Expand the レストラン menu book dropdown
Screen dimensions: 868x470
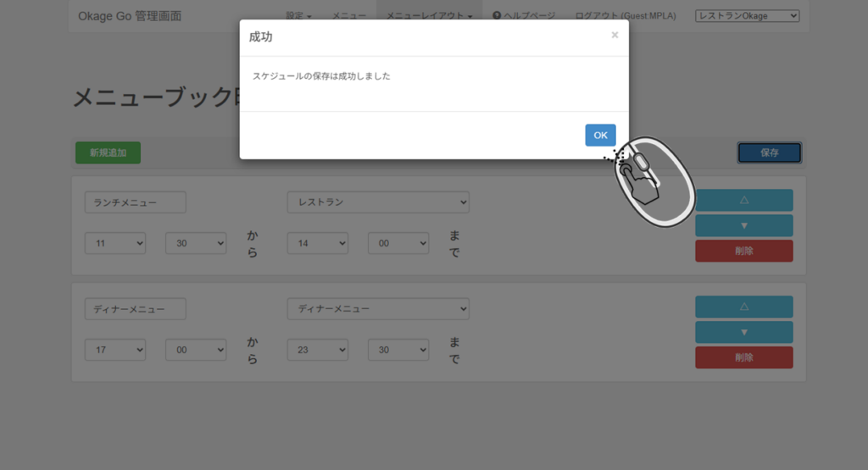click(378, 202)
